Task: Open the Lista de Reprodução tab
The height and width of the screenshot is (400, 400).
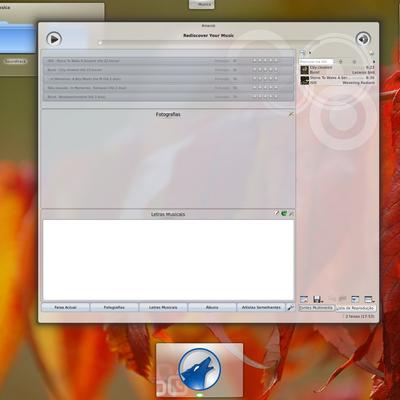Action: coord(356,308)
